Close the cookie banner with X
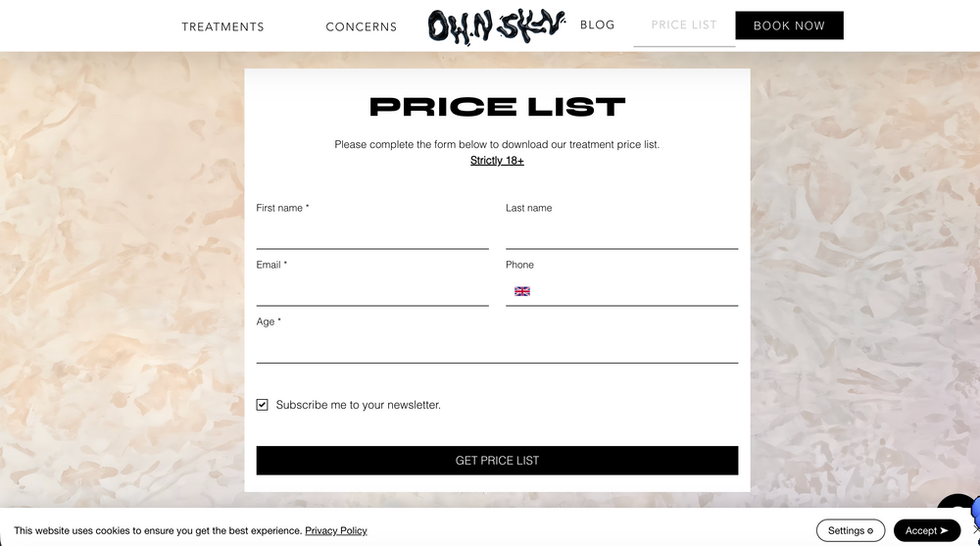Screen dimensions: 980x546 [976, 529]
